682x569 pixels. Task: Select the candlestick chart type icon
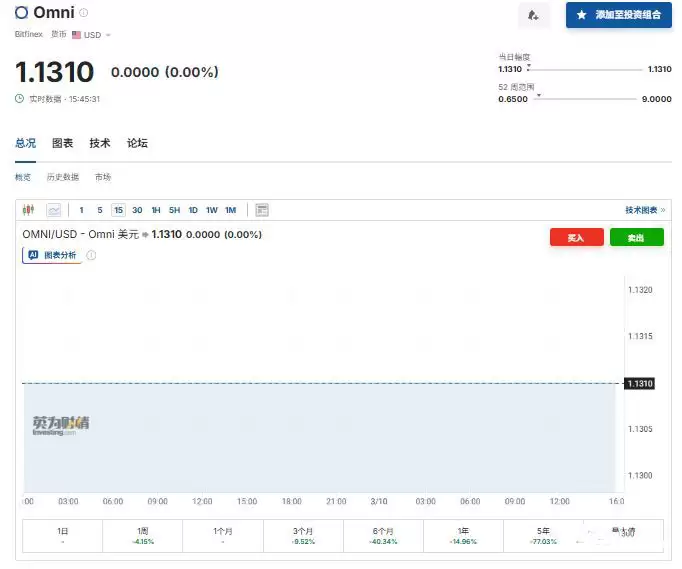pos(28,210)
